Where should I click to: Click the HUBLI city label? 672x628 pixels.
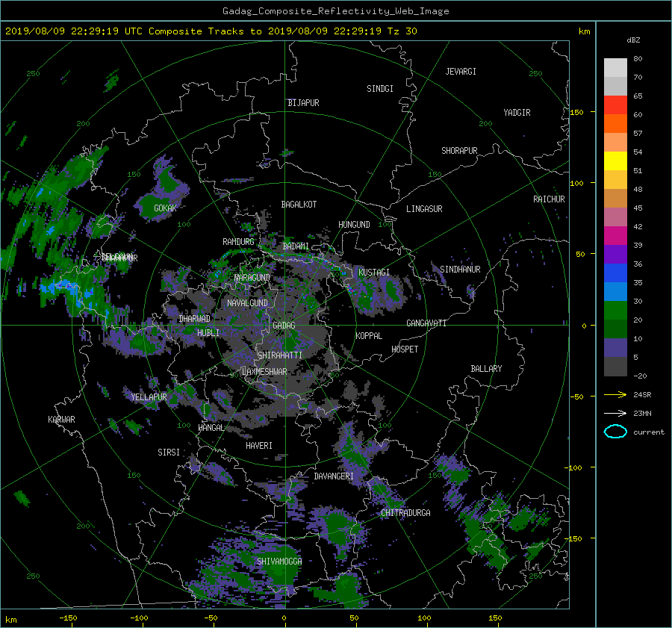[208, 333]
